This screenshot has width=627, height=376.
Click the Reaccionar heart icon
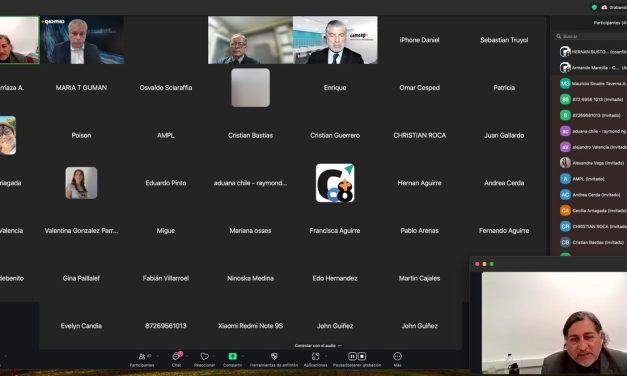pos(204,356)
